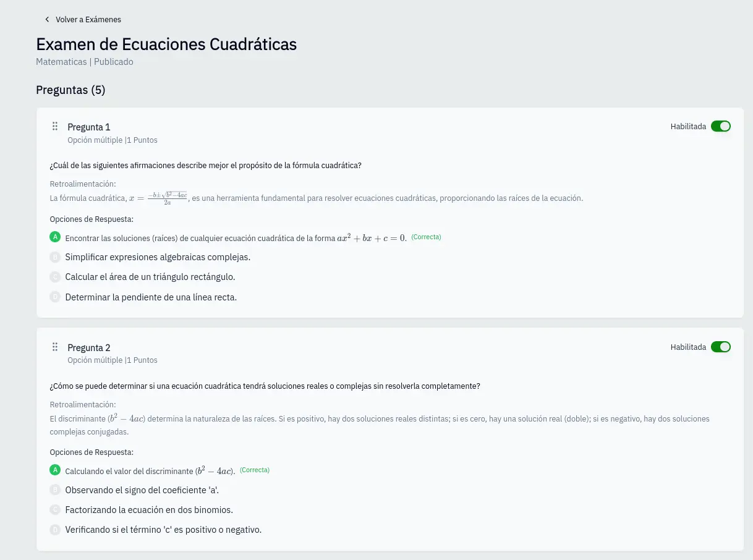Screen dimensions: 753x560
Task: Grab the drag handle for Pregunta 1
Action: click(x=55, y=126)
